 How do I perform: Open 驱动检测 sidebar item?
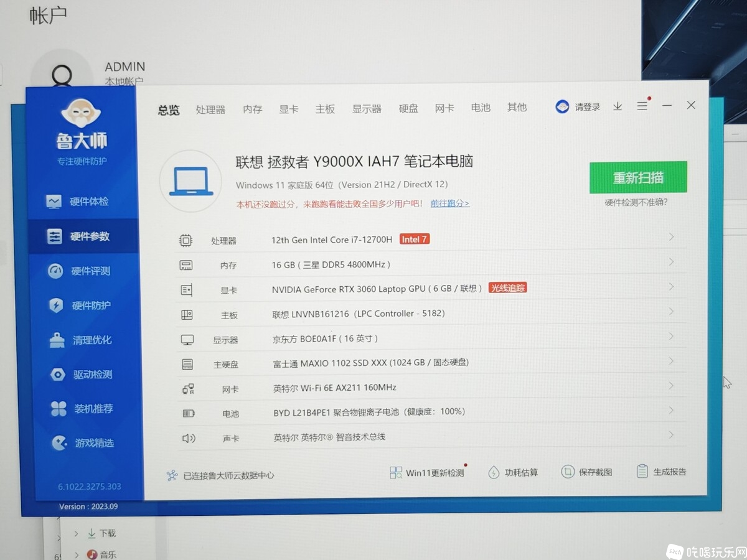(x=81, y=375)
